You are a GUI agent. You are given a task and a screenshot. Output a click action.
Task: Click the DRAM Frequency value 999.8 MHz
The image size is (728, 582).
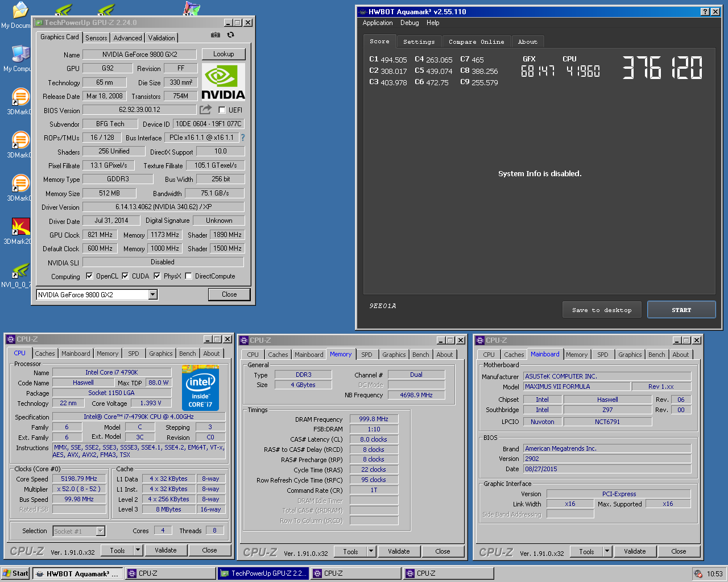click(x=374, y=419)
